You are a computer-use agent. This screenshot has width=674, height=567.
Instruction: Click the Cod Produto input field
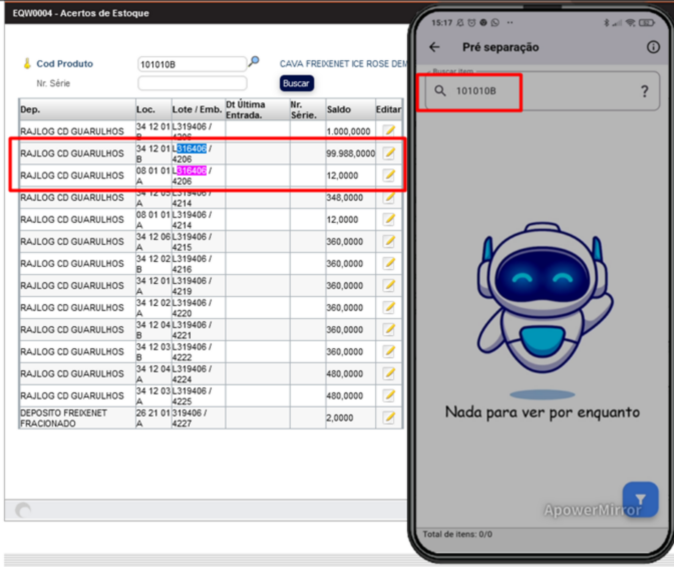(191, 64)
